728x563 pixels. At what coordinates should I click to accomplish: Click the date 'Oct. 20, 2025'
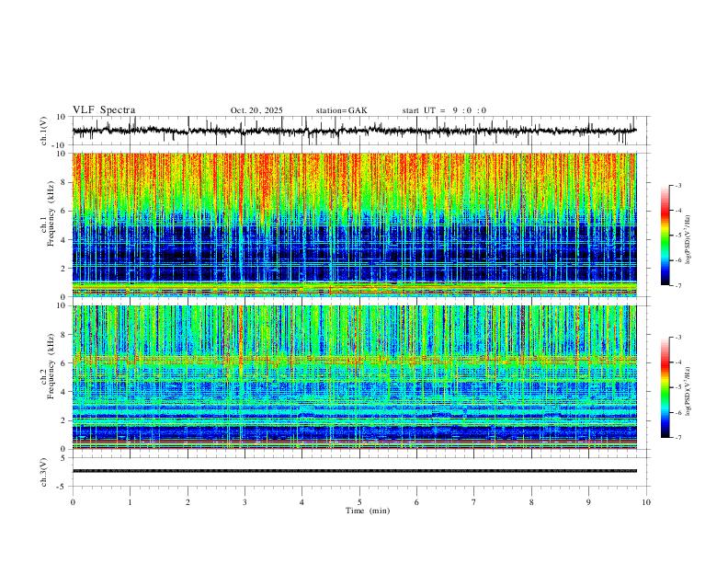pos(256,110)
